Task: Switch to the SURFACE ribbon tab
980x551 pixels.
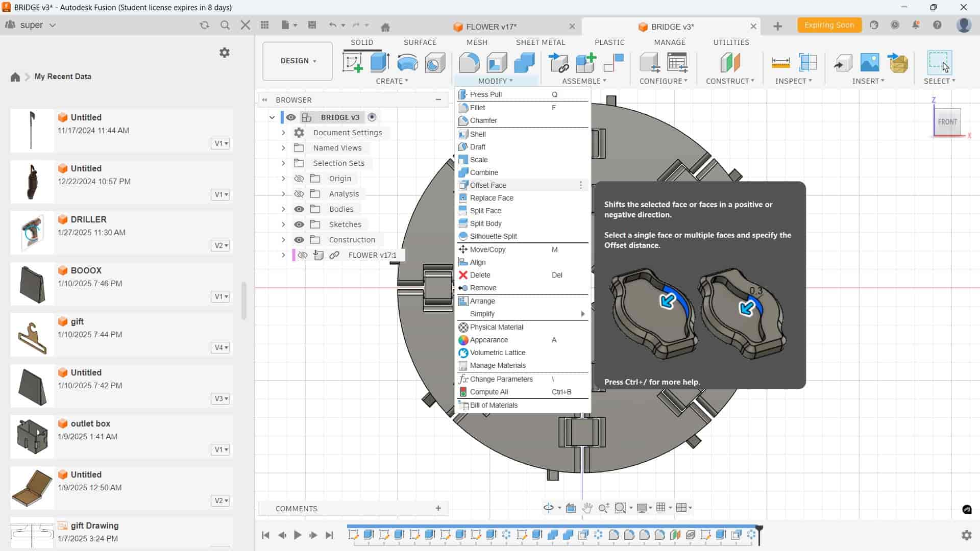Action: click(x=420, y=42)
